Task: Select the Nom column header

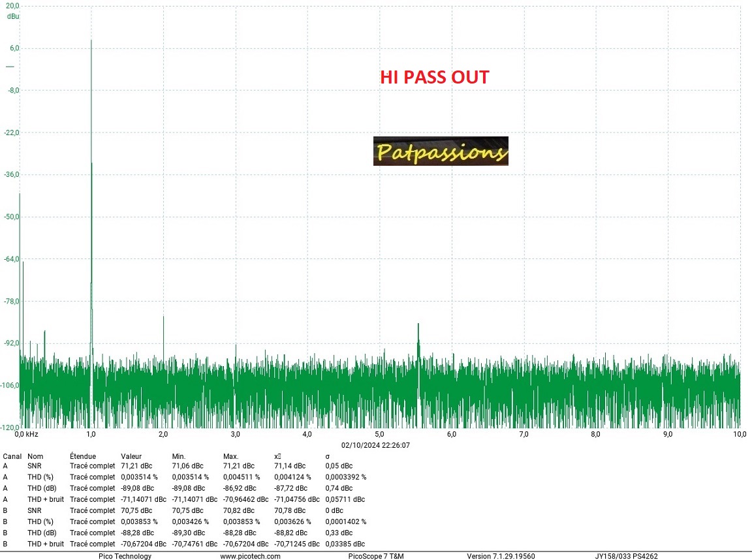Action: (35, 456)
